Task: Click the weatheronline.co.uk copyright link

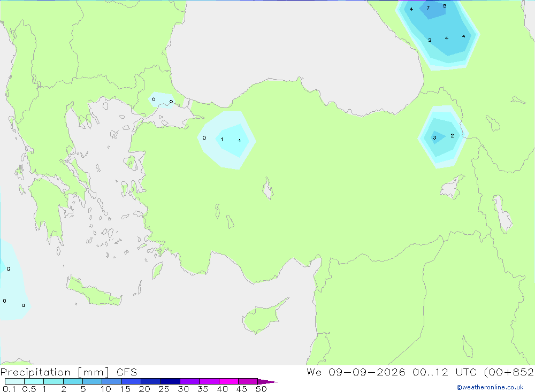Action: (490, 387)
